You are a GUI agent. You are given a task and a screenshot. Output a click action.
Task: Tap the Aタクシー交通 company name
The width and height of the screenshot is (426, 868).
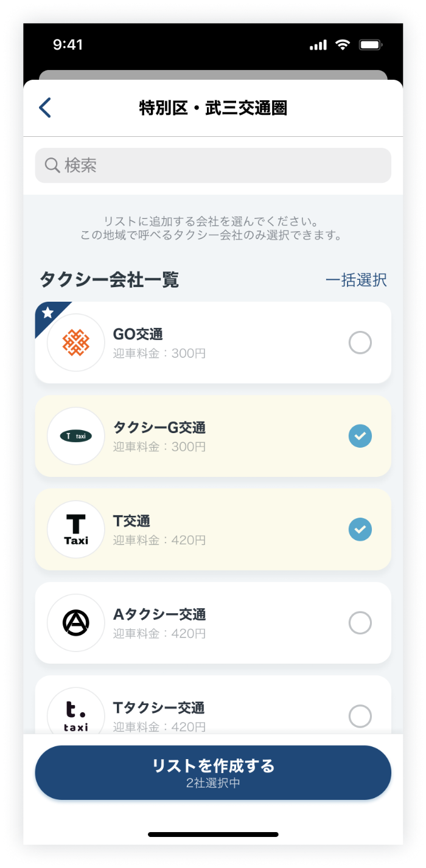point(159,614)
